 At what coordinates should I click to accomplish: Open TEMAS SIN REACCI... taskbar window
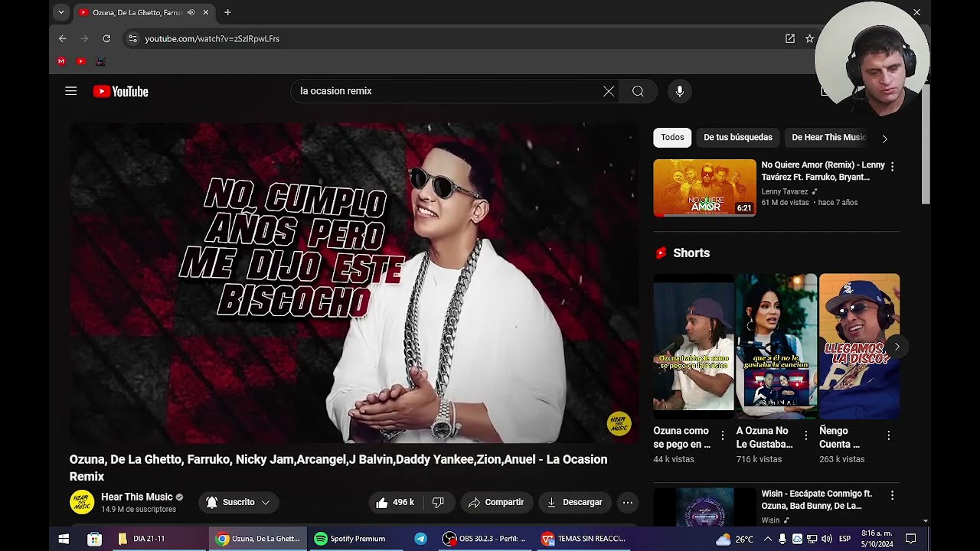tap(583, 539)
